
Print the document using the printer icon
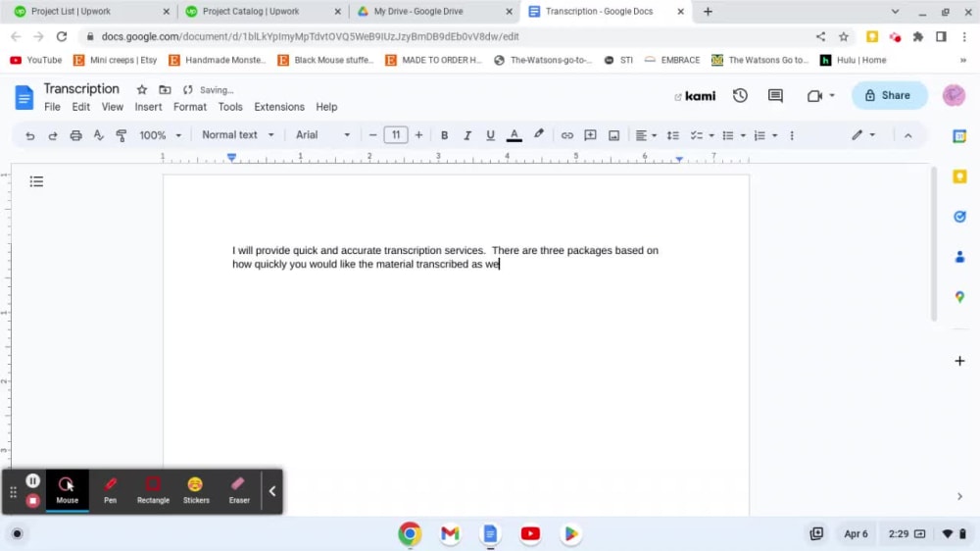click(75, 135)
